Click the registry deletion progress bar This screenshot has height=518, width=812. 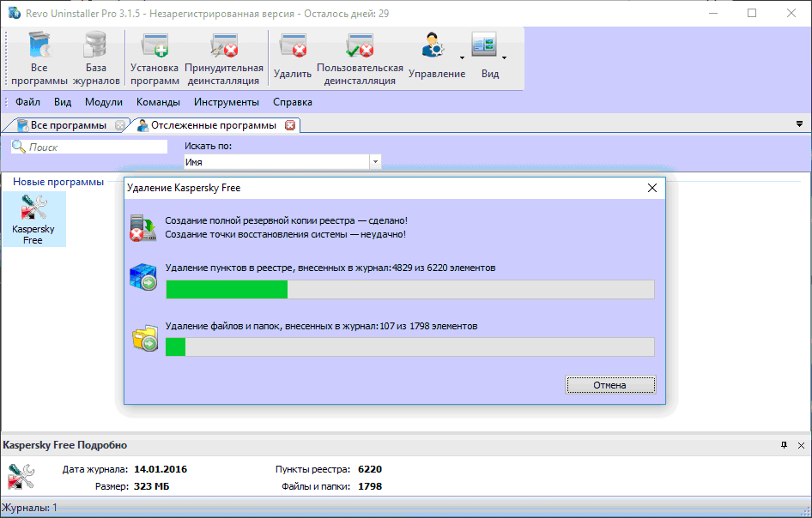pos(410,290)
